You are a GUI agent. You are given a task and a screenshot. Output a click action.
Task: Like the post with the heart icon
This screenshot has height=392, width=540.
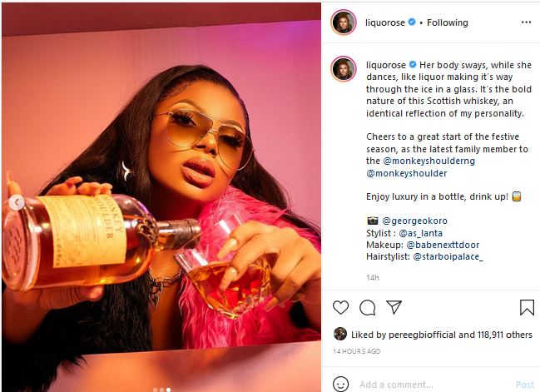(340, 308)
